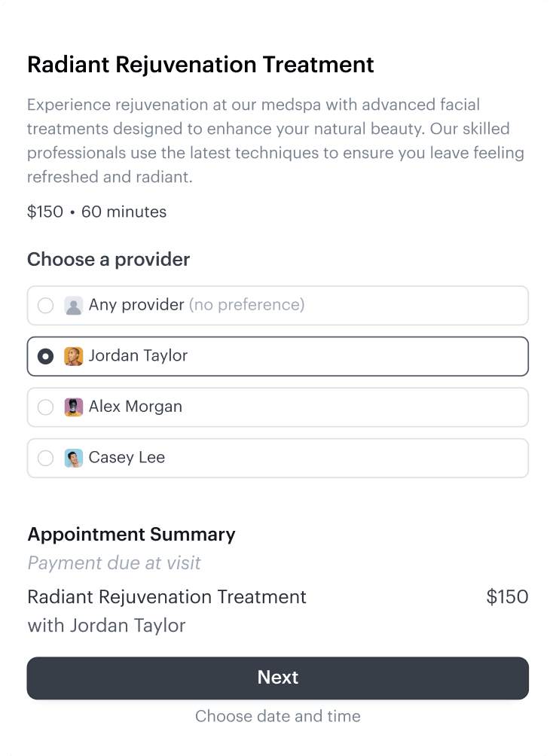This screenshot has width=556, height=756.
Task: Select Jordan Taylor's filled radio button
Action: pos(45,356)
